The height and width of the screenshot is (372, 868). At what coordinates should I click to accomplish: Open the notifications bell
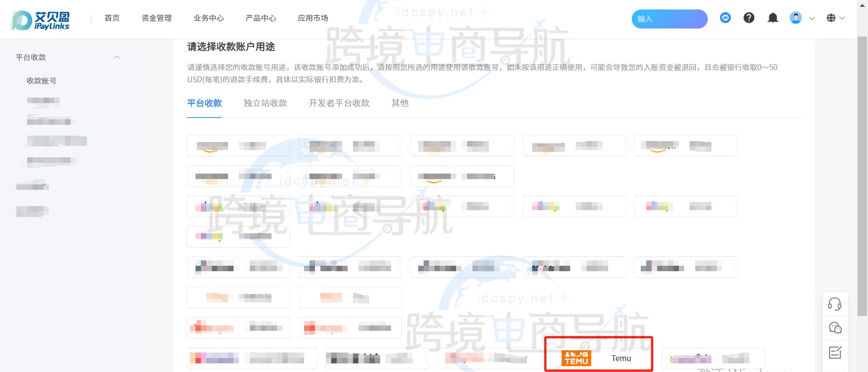pyautogui.click(x=773, y=18)
